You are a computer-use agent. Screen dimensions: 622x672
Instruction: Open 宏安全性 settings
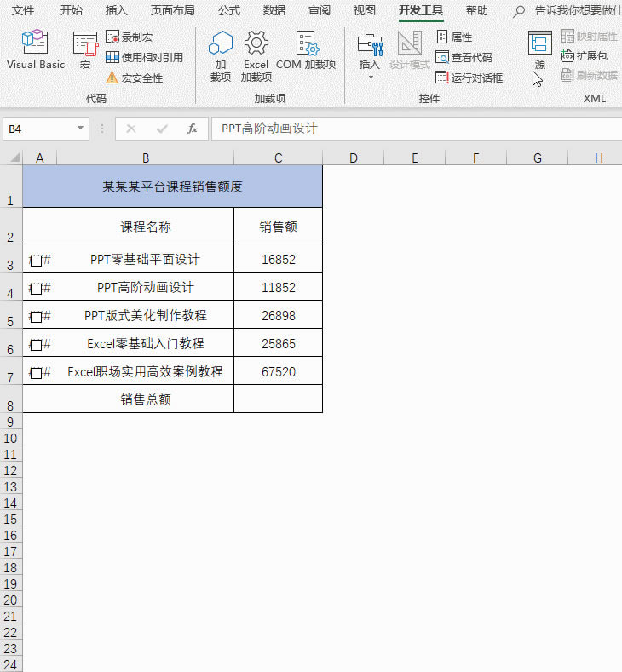[x=134, y=78]
